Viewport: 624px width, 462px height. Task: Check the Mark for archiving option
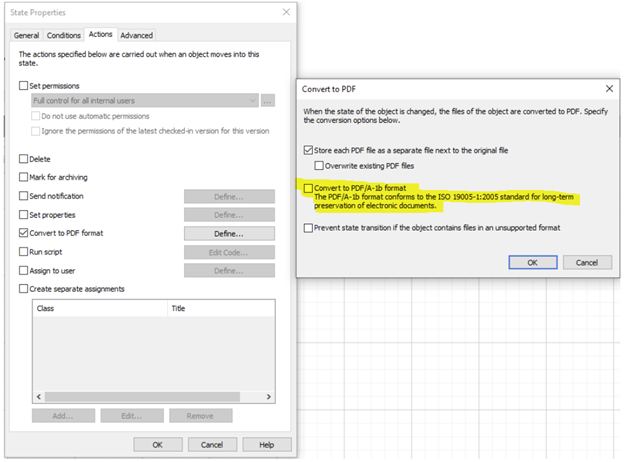(23, 177)
